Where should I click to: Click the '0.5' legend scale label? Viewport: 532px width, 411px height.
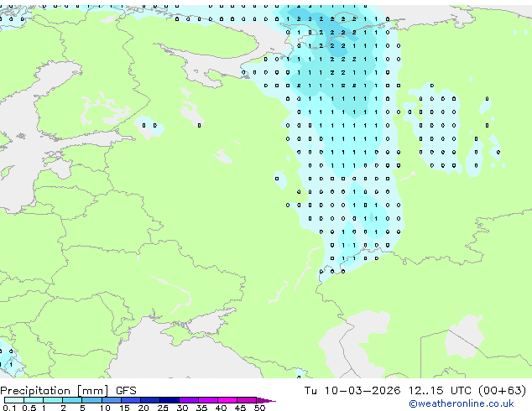29,408
